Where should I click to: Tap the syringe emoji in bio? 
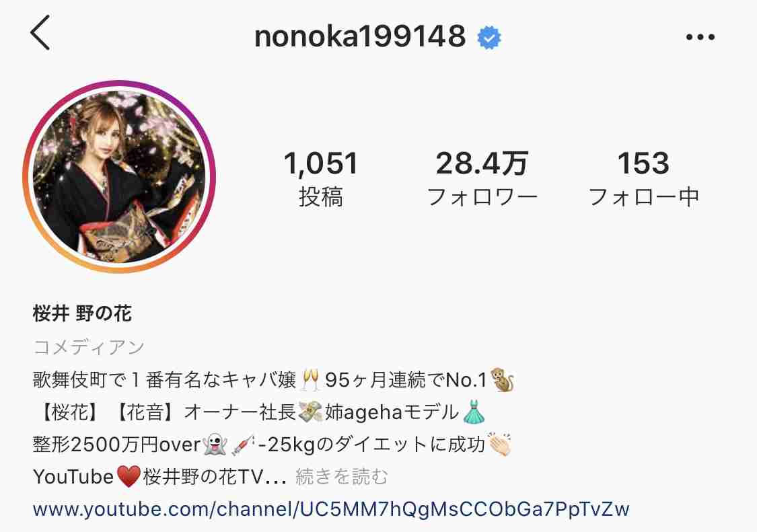pyautogui.click(x=243, y=445)
